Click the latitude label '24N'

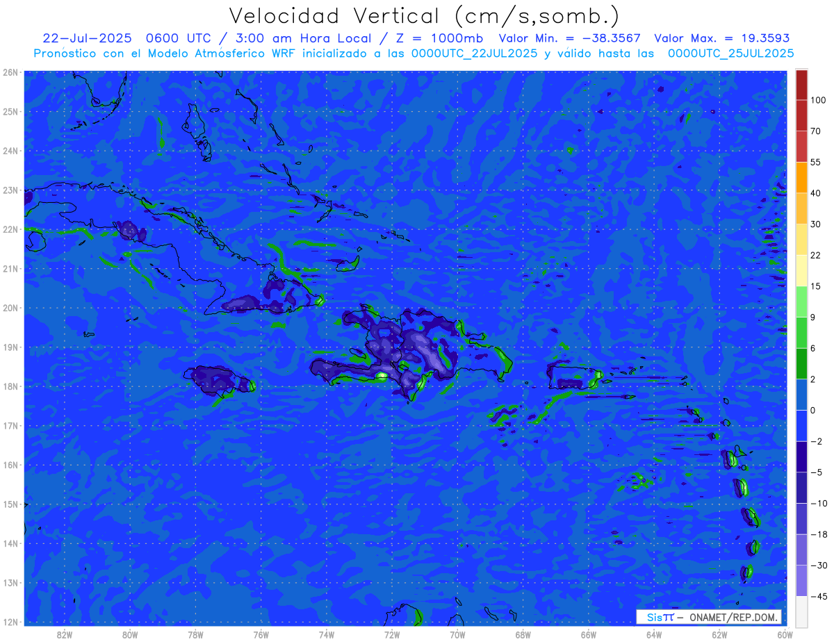click(x=10, y=151)
